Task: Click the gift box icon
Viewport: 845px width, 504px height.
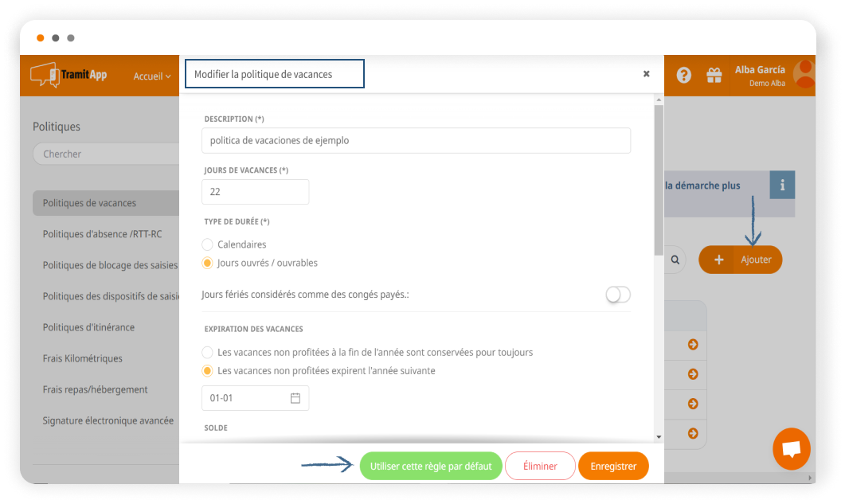Action: tap(714, 76)
